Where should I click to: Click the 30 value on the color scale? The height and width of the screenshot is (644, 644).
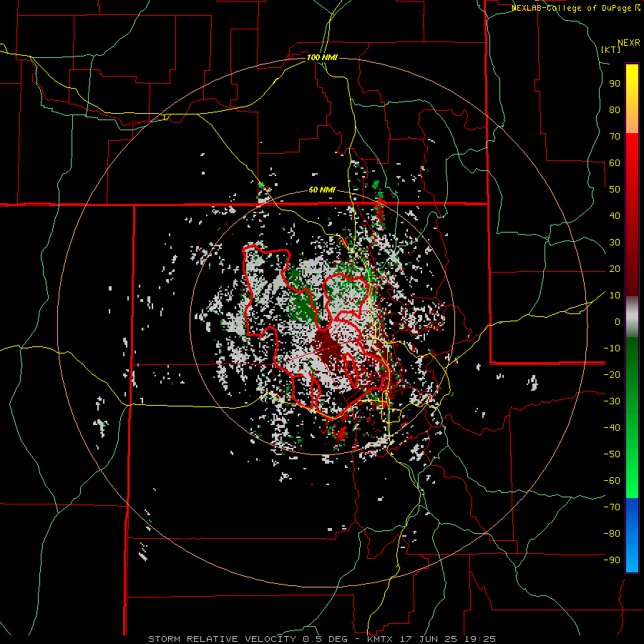coord(615,243)
